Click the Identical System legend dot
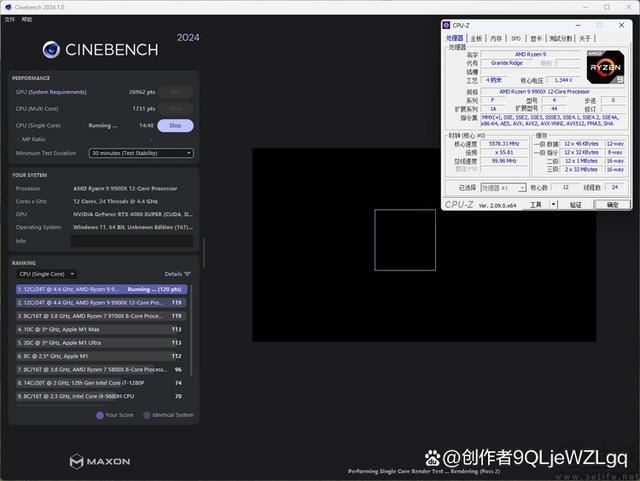The height and width of the screenshot is (481, 640). point(146,415)
